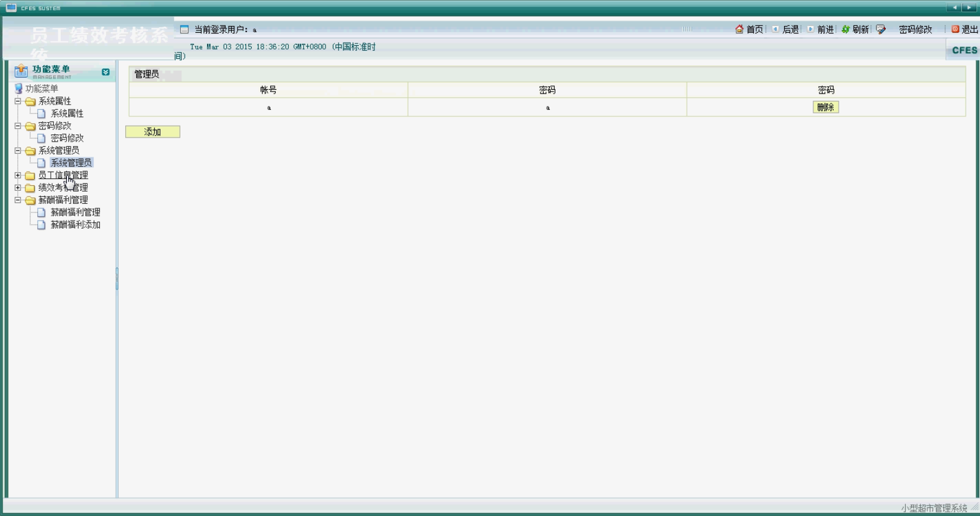The height and width of the screenshot is (516, 980).
Task: Click the 密码修改 toolbar link
Action: click(x=916, y=29)
